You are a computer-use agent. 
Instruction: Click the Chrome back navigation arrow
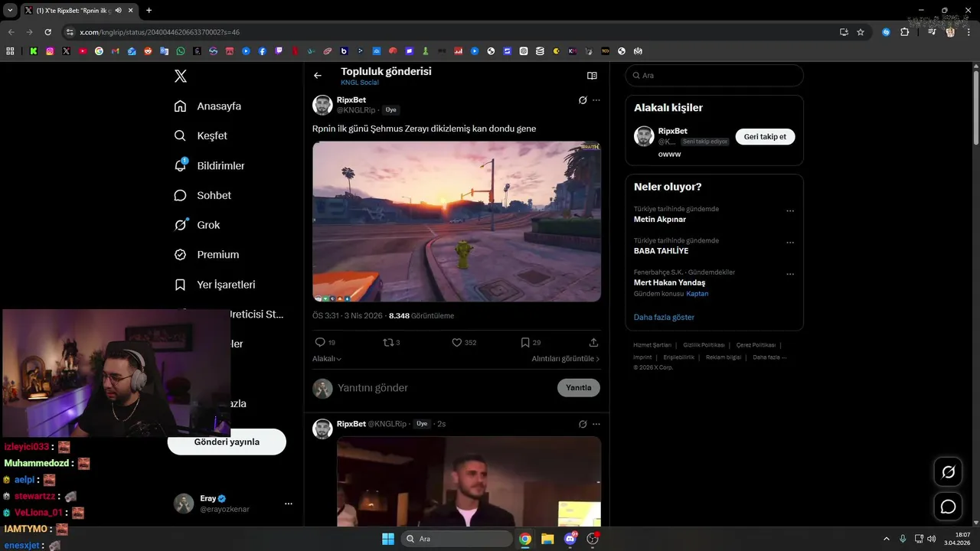point(11,32)
